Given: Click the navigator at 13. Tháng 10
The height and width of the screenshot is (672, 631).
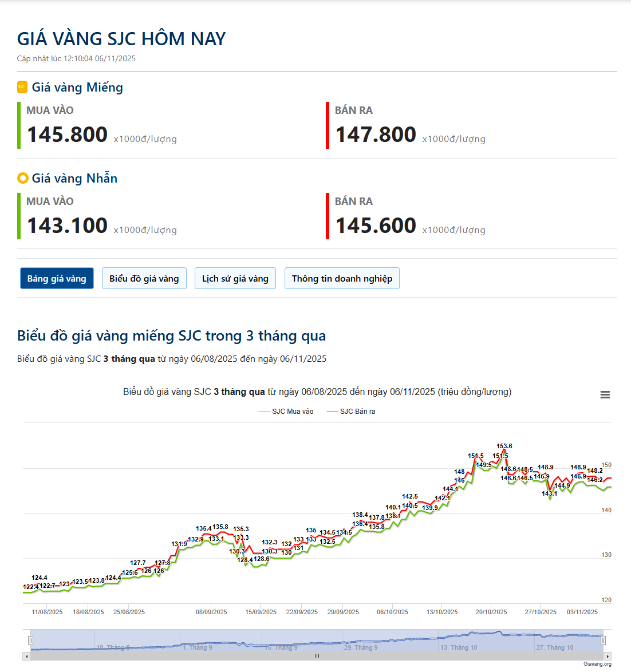Looking at the screenshot, I should pyautogui.click(x=459, y=647).
